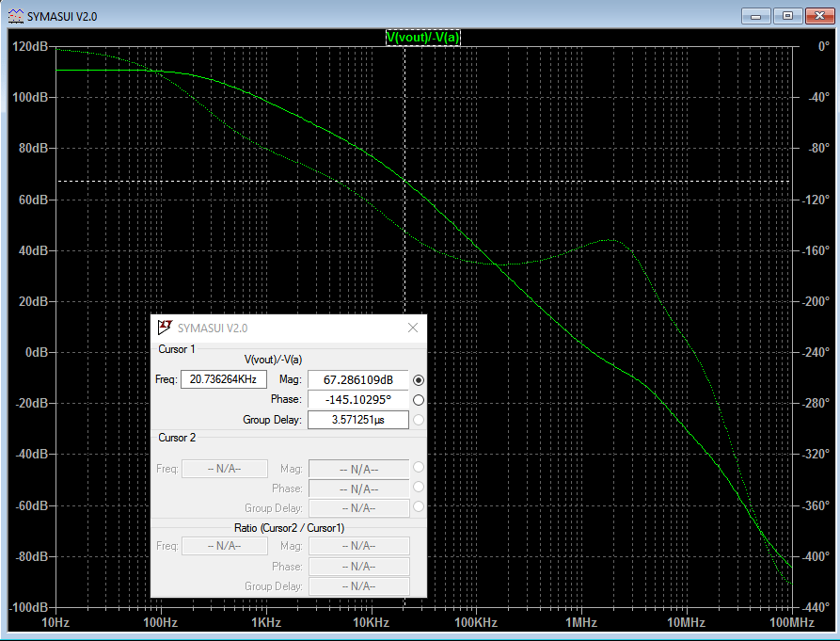Screen dimensions: 840x641
Task: Select the V(vout)/-V(a) trace label
Action: 422,38
